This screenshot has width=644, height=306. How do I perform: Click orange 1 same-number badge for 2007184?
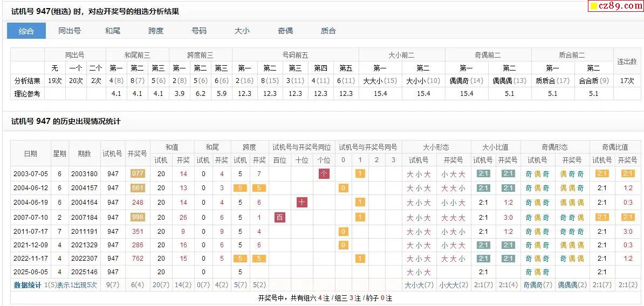(x=360, y=218)
